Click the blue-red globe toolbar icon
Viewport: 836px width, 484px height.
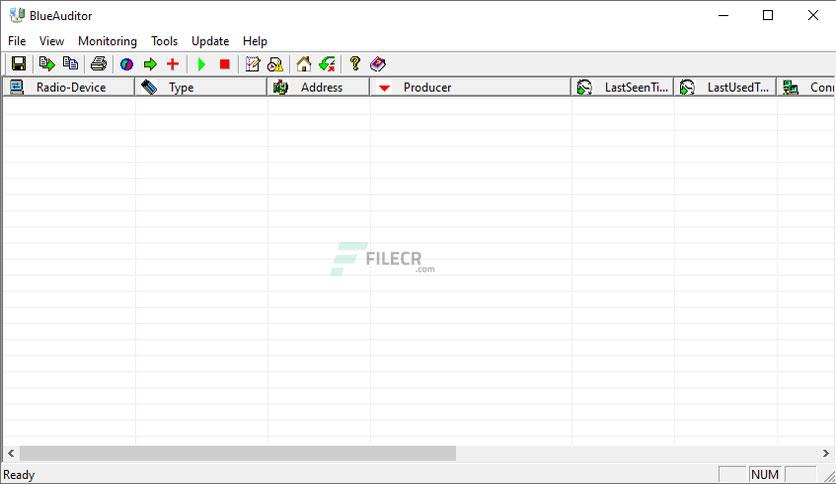126,64
